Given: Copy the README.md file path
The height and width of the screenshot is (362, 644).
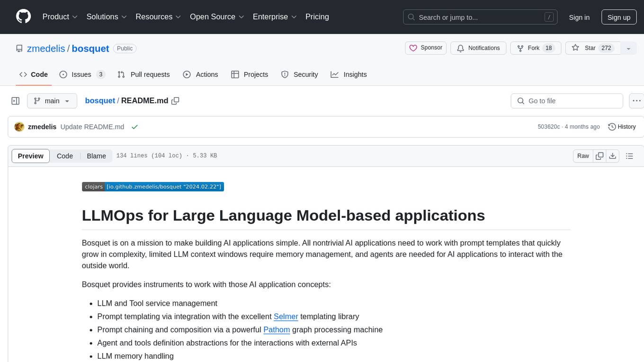Looking at the screenshot, I should [176, 100].
